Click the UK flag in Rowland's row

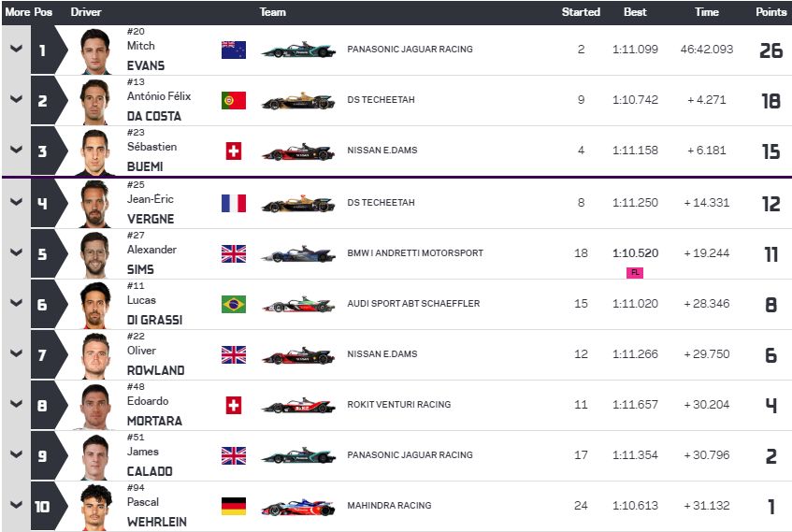point(234,354)
